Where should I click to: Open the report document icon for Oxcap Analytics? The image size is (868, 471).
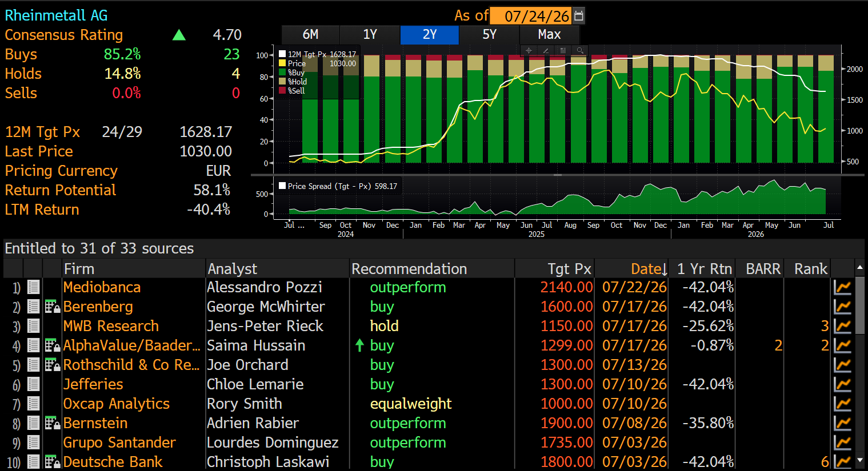pyautogui.click(x=34, y=404)
